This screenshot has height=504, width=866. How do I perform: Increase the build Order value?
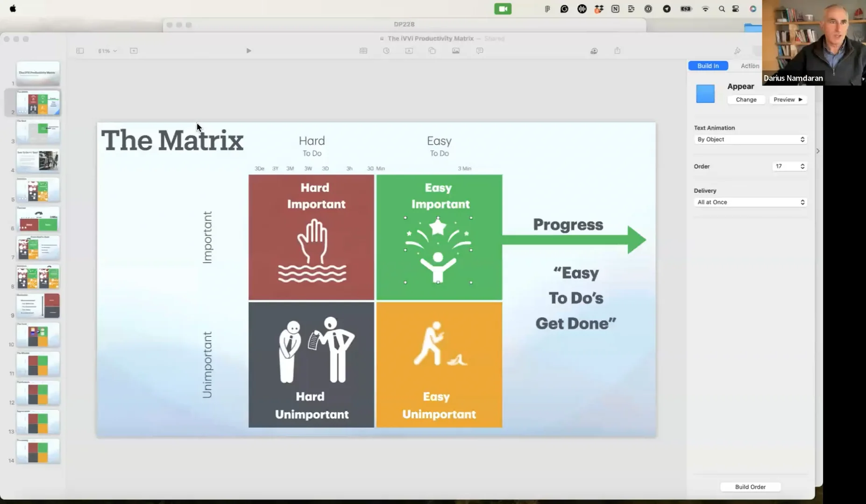pyautogui.click(x=802, y=164)
